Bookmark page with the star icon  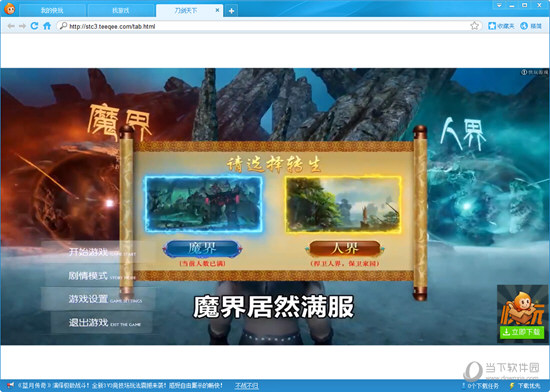[x=474, y=26]
